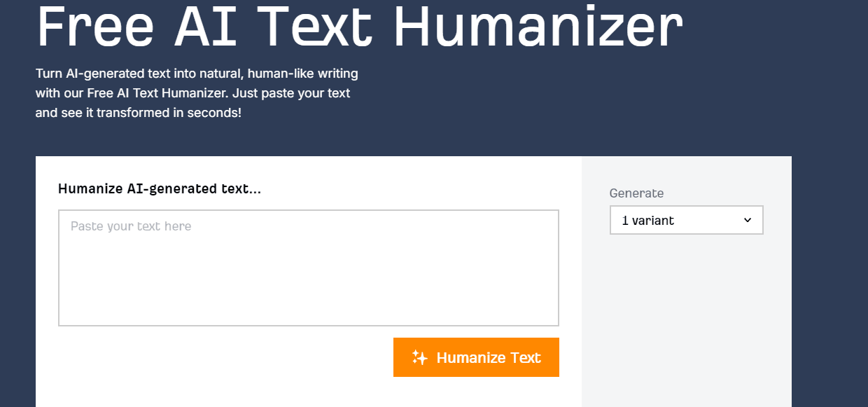
Task: Expand the variant selector chevron arrow
Action: pos(748,220)
